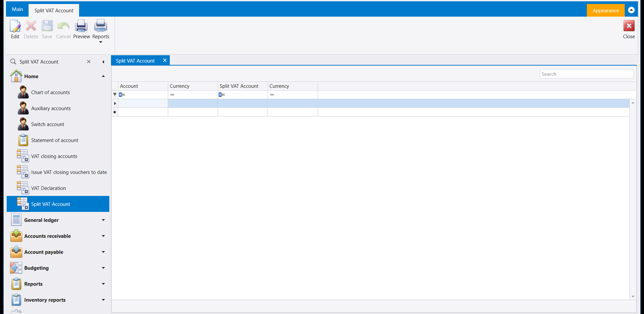The height and width of the screenshot is (314, 644).
Task: Expand the Accounts receivable group arrow
Action: [x=103, y=236]
